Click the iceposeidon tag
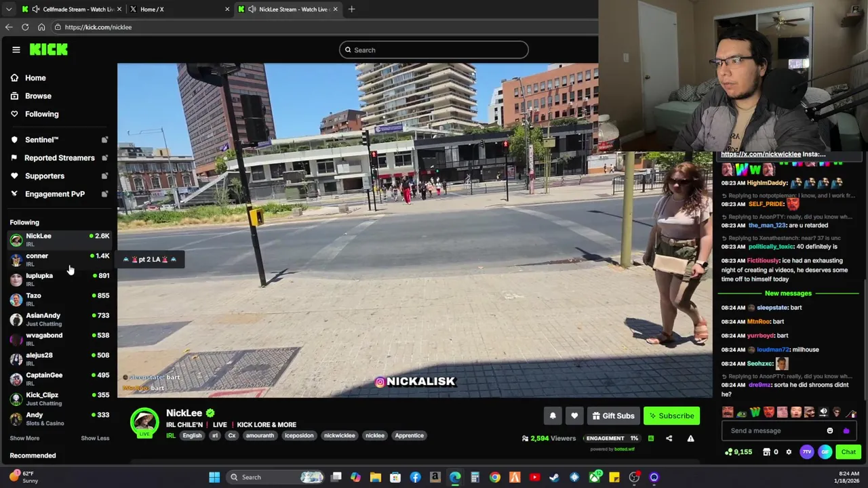868x488 pixels. [x=299, y=436]
